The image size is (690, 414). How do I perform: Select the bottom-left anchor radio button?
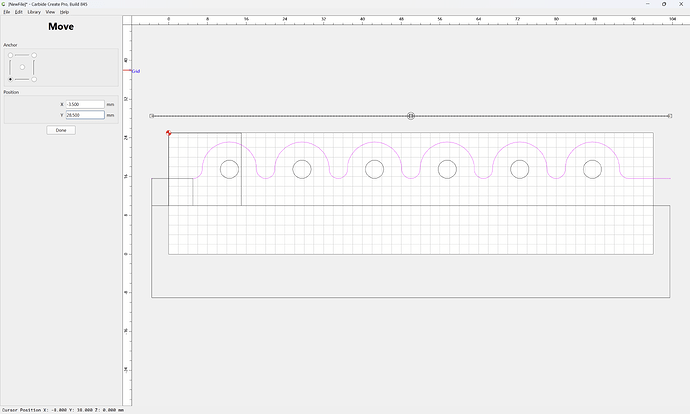pyautogui.click(x=10, y=79)
